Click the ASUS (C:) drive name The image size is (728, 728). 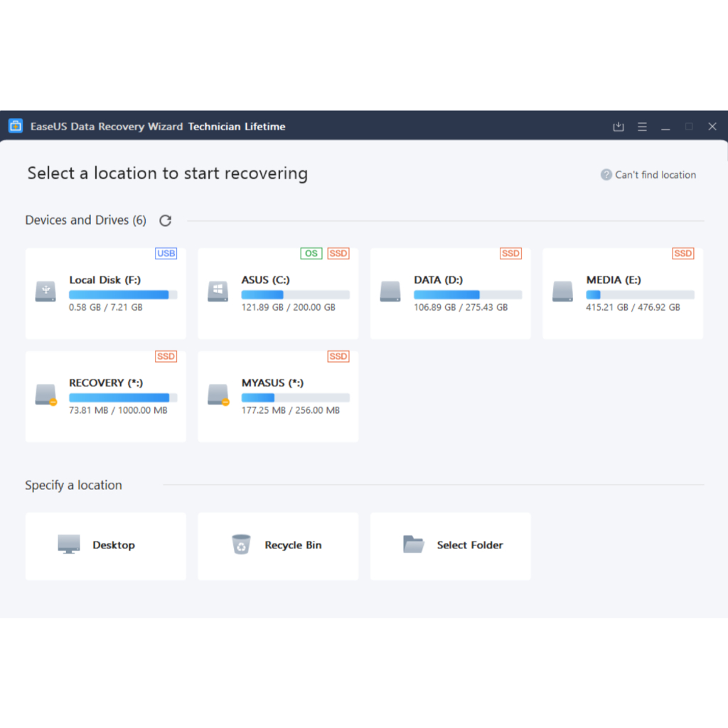pos(266,280)
